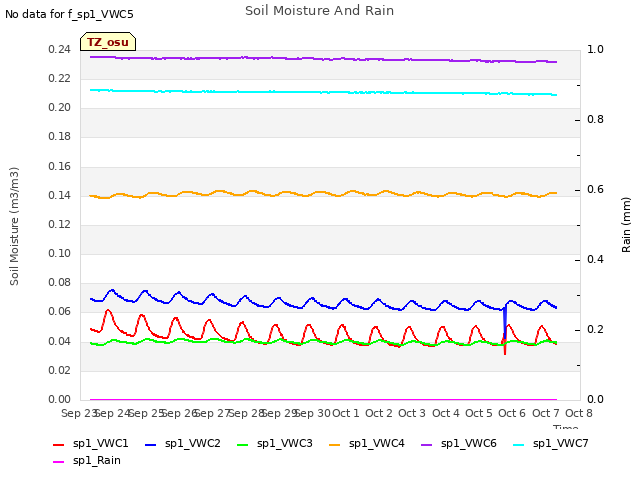The height and width of the screenshot is (480, 640).
Task: Toggle the sp1_VWC7 legend entry
Action: coord(551,443)
